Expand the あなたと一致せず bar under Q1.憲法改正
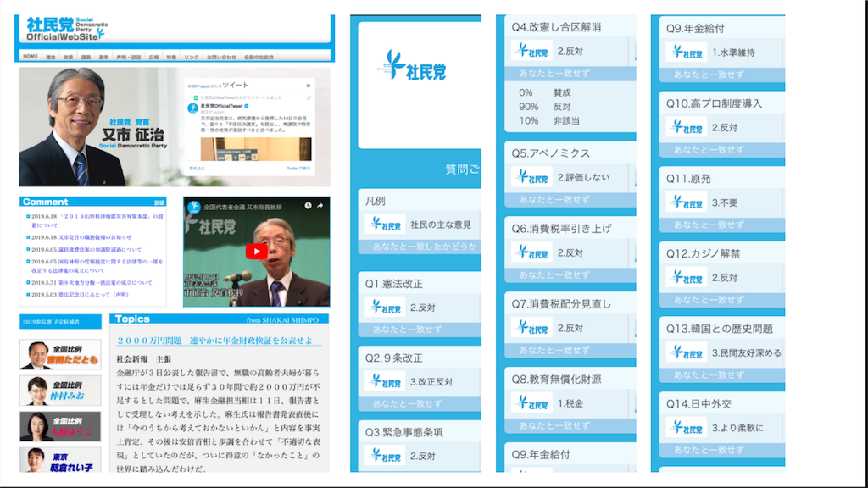This screenshot has width=868, height=488. 420,330
